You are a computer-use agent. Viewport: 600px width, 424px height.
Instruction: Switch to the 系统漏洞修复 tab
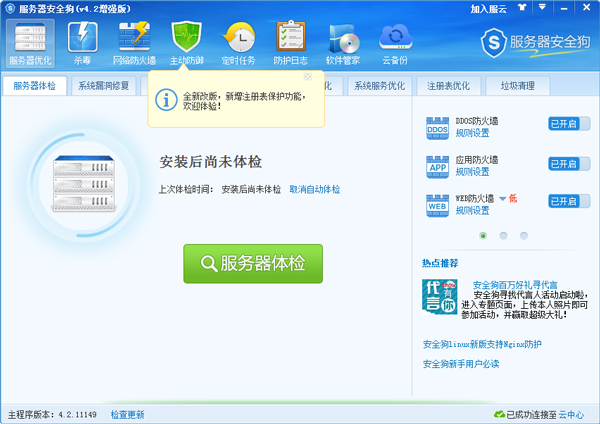click(104, 86)
